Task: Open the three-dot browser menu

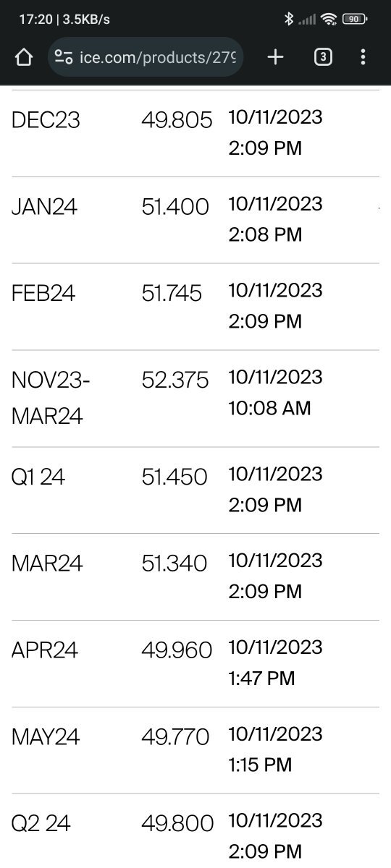Action: [x=363, y=57]
